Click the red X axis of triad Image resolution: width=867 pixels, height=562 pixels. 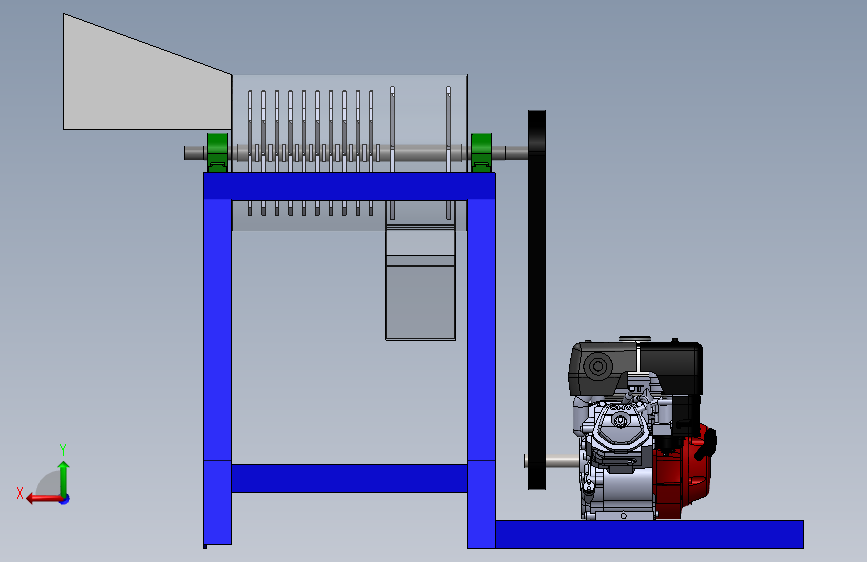tap(44, 499)
